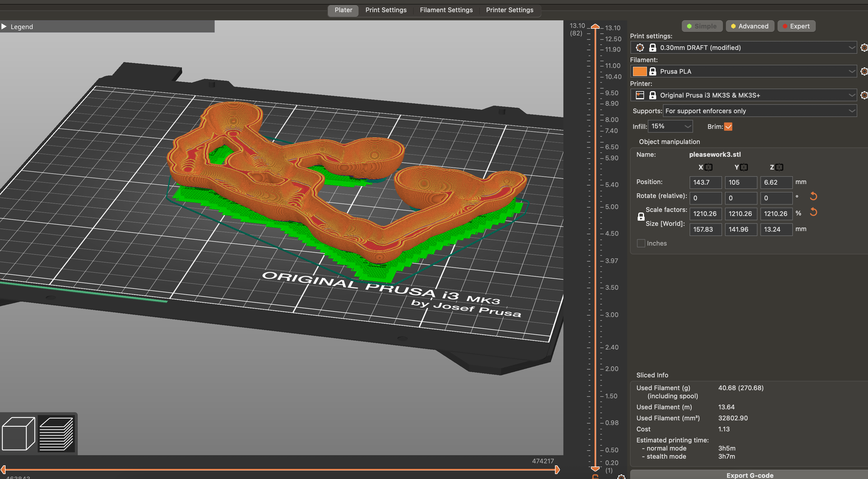Expand the Legend panel

pyautogui.click(x=4, y=26)
